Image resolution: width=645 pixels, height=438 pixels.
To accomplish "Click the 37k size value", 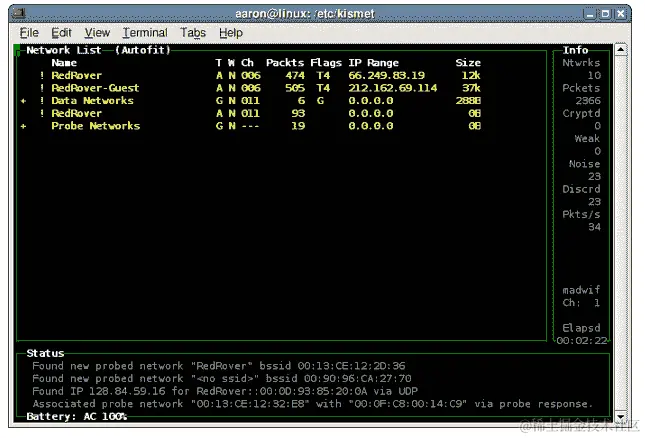I will 471,88.
